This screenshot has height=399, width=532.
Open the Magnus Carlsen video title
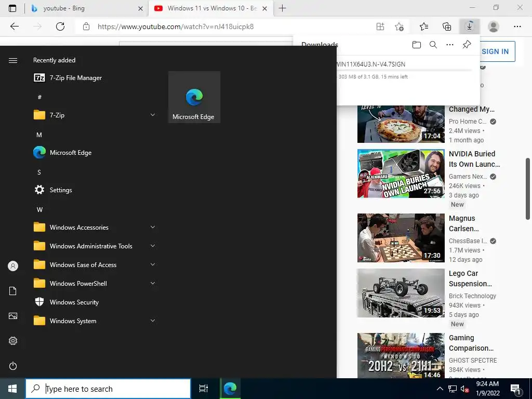coord(464,223)
